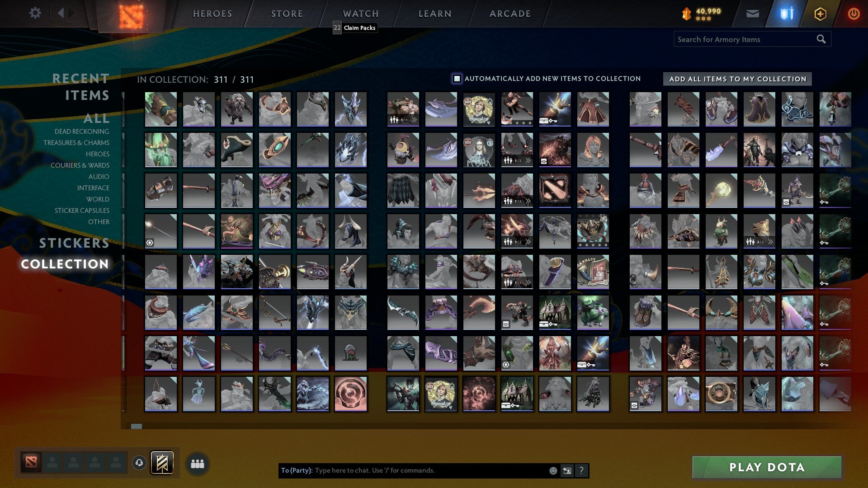Open the emoticon picker beside chat

[552, 470]
